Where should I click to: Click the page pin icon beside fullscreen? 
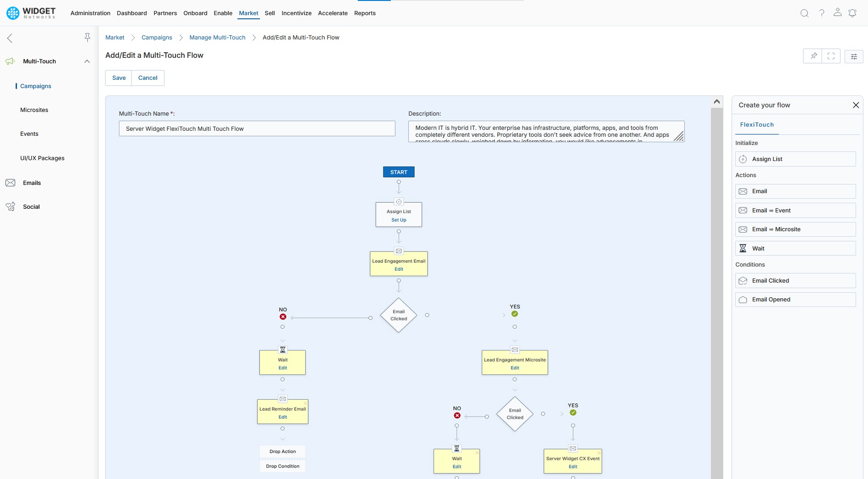[x=813, y=56]
